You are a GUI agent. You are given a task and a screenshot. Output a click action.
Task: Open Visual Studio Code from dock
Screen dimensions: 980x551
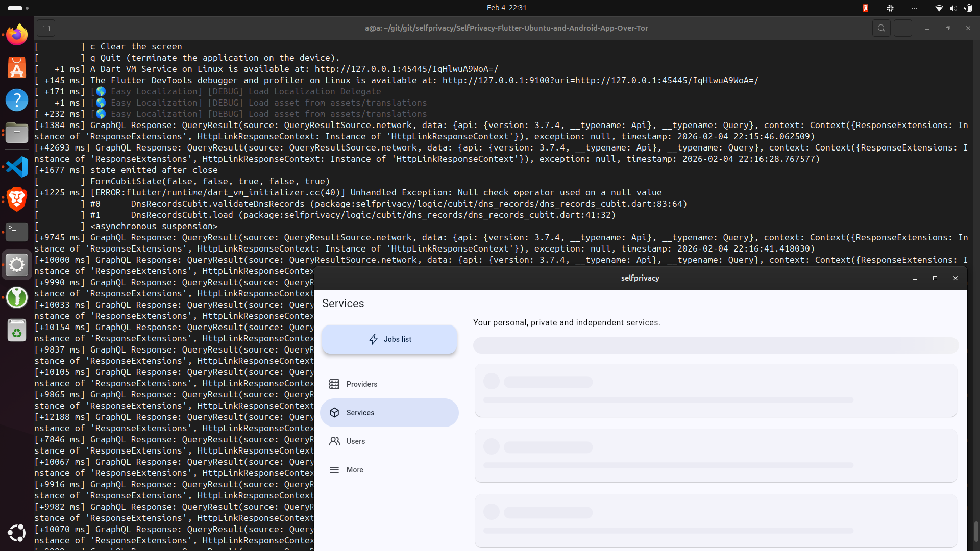(x=17, y=167)
